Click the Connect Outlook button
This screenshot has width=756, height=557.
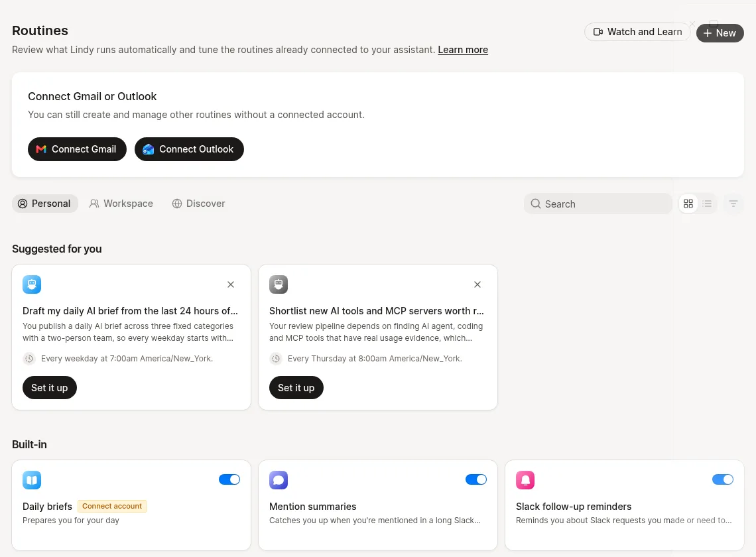[x=189, y=149]
